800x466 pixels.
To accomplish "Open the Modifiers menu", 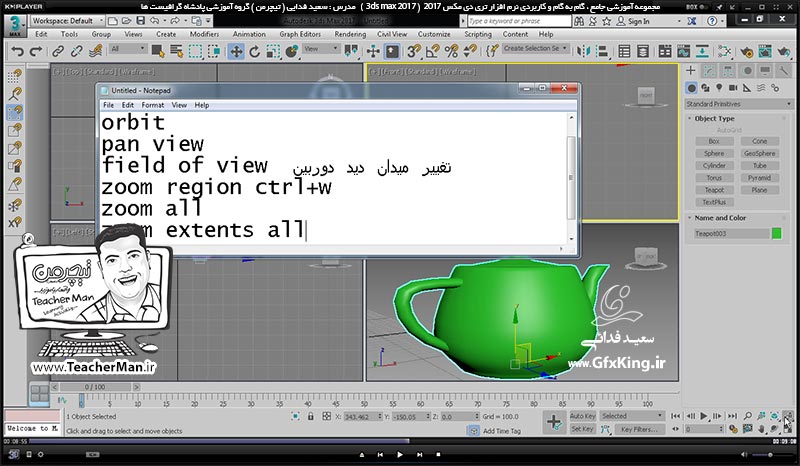I will (x=204, y=34).
